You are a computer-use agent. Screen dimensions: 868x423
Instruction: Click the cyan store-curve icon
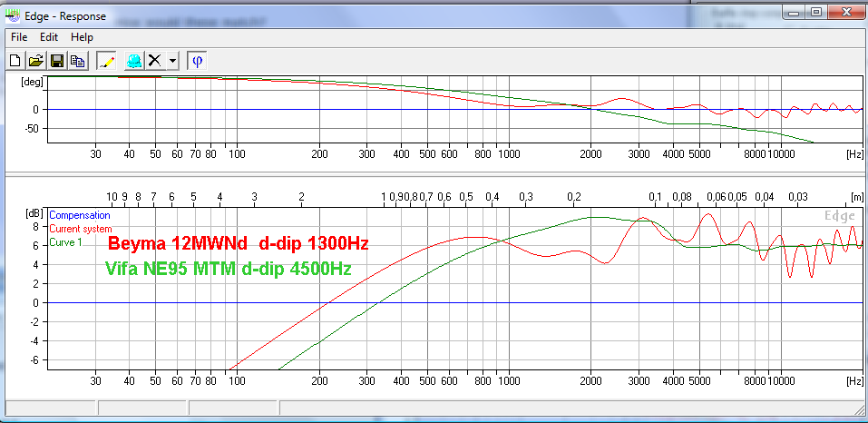(x=134, y=60)
